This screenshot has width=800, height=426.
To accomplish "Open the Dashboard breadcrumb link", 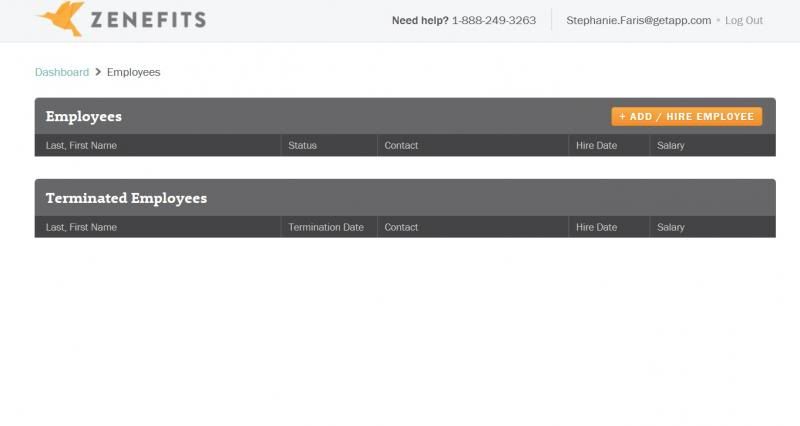I will tap(62, 72).
